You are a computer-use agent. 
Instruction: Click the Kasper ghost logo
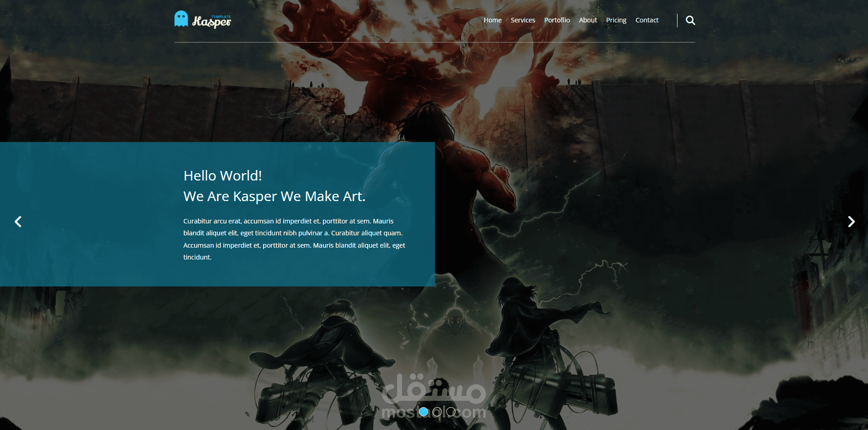point(203,19)
